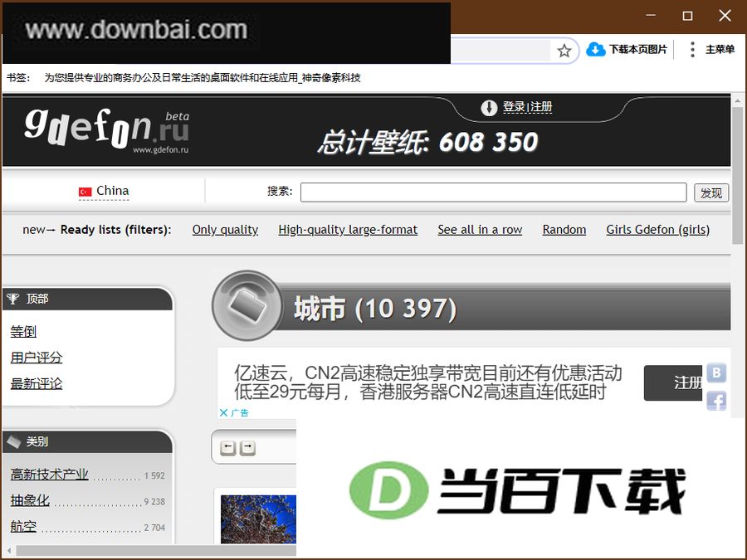Click the 城市 (10 397) heading

(x=375, y=308)
